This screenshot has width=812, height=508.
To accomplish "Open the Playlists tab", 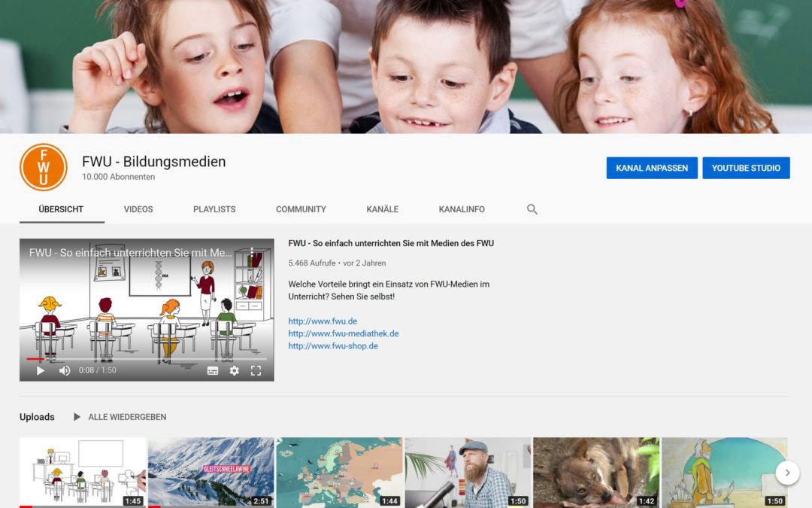I will (214, 209).
